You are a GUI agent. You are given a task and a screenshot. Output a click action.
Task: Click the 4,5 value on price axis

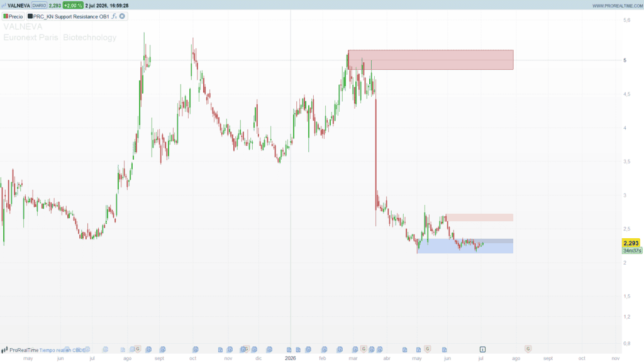[627, 94]
